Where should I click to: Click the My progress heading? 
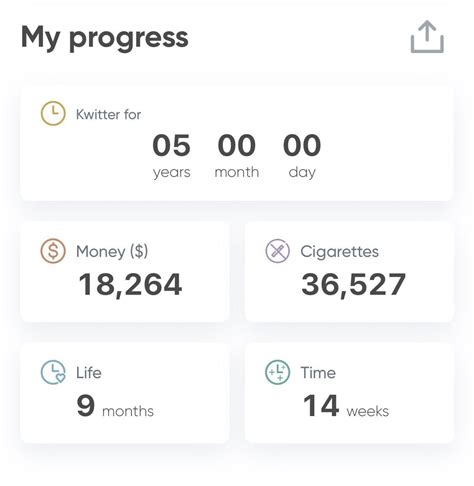coord(105,38)
